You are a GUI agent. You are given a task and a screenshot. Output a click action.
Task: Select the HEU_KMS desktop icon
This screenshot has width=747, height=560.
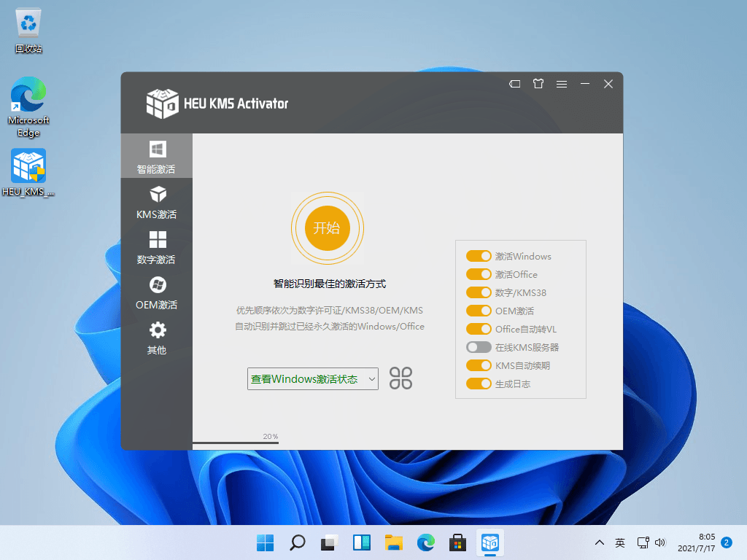28,172
